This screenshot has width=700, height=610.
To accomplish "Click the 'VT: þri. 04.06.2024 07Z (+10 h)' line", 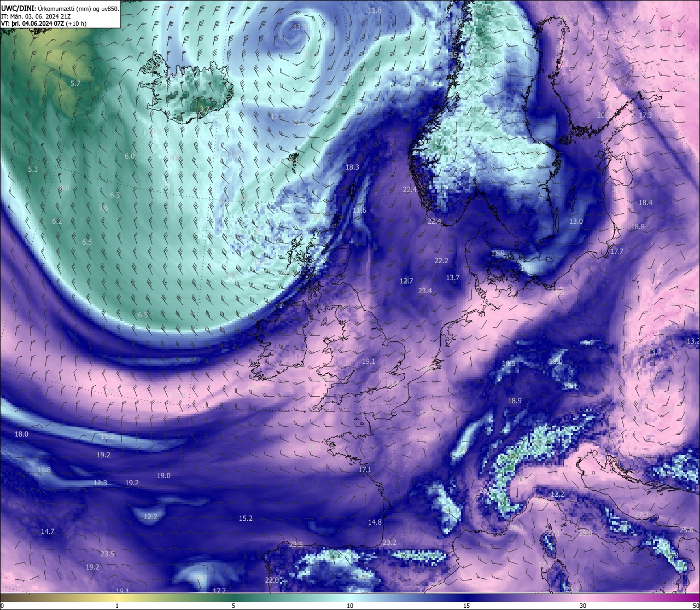I will point(44,24).
